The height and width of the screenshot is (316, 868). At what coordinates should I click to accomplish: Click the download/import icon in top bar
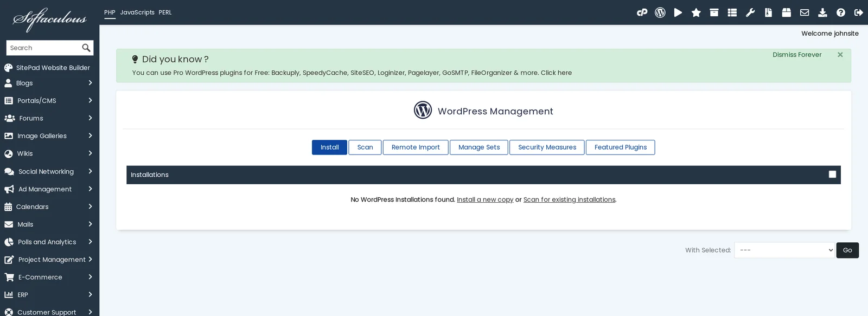pyautogui.click(x=822, y=12)
